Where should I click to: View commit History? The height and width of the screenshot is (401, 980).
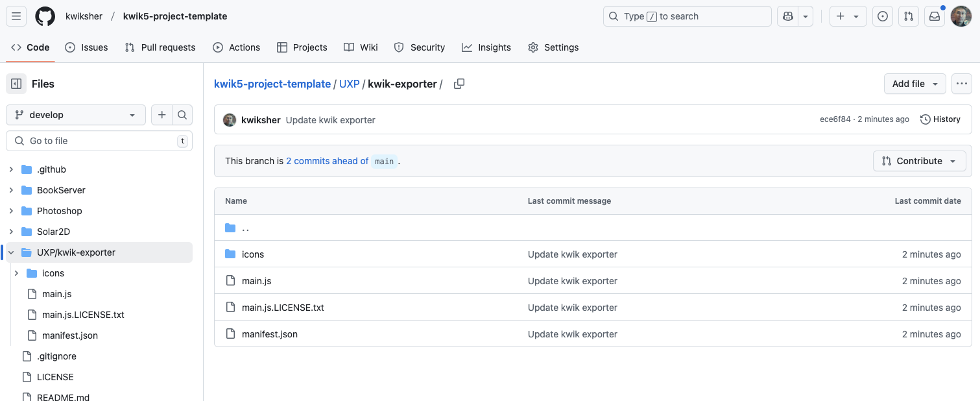pyautogui.click(x=940, y=119)
